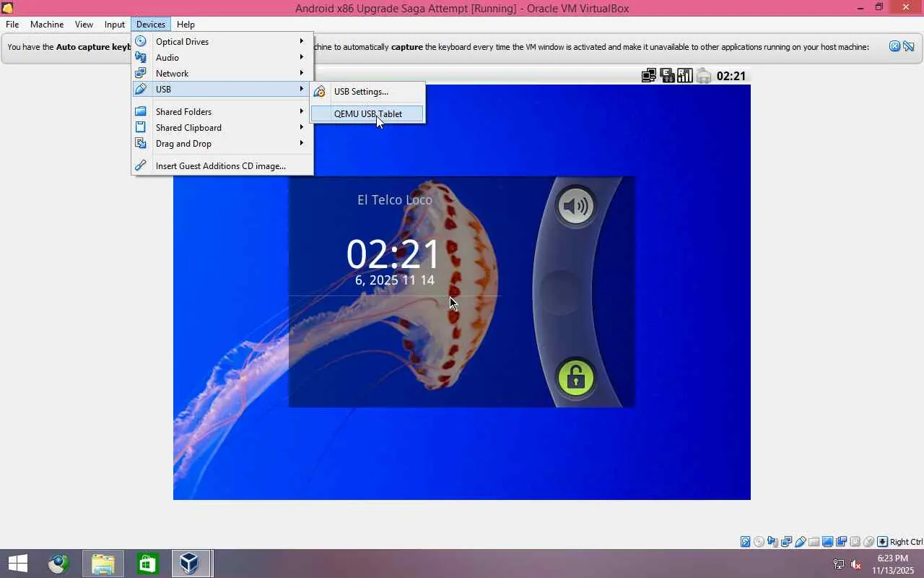Click the Android roaming signal strength icon
This screenshot has width=924, height=578.
tap(685, 76)
